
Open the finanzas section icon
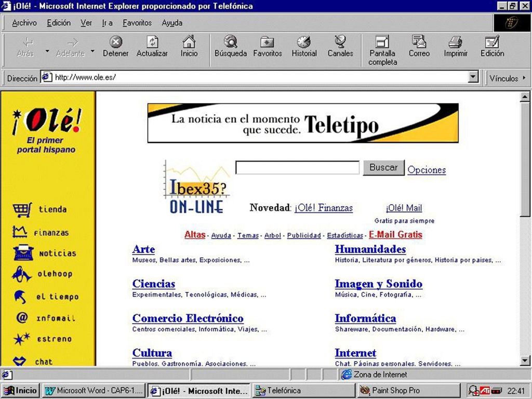[22, 231]
